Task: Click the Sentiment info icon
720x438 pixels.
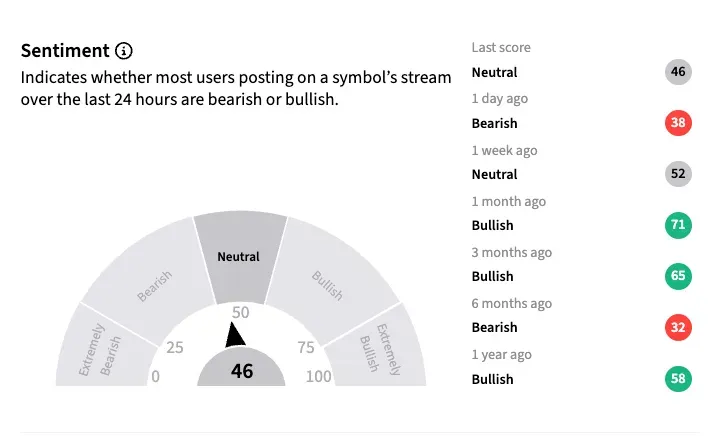Action: point(124,51)
